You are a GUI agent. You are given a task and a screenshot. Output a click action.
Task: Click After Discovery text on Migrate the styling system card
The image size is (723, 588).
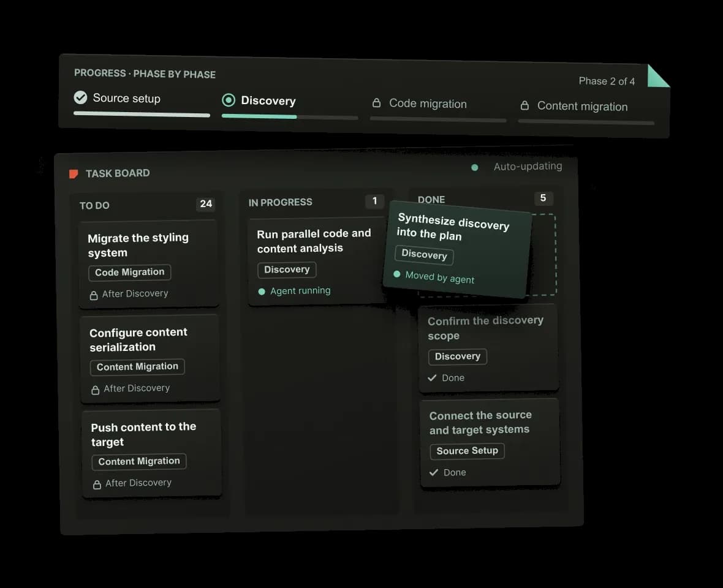[135, 293]
